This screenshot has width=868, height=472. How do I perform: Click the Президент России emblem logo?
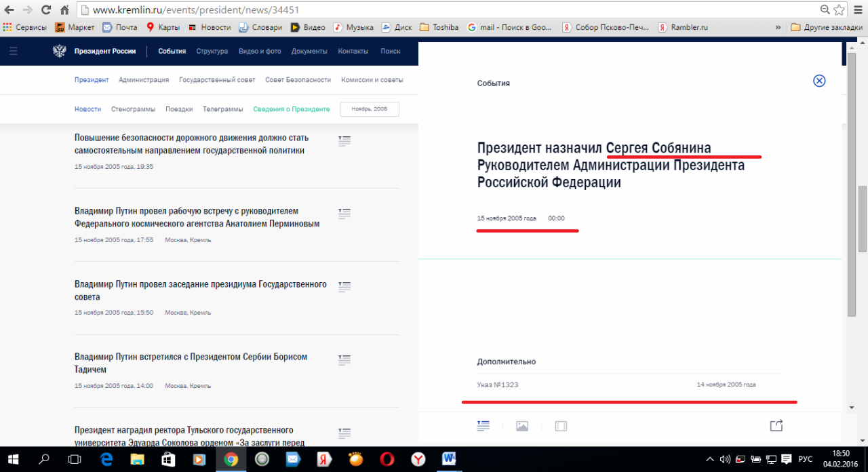tap(60, 51)
